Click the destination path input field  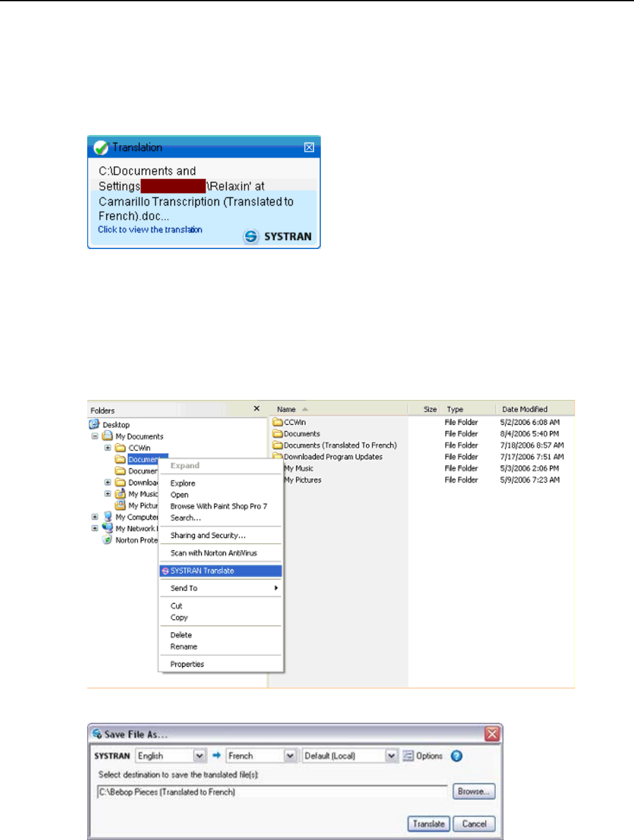click(x=272, y=792)
